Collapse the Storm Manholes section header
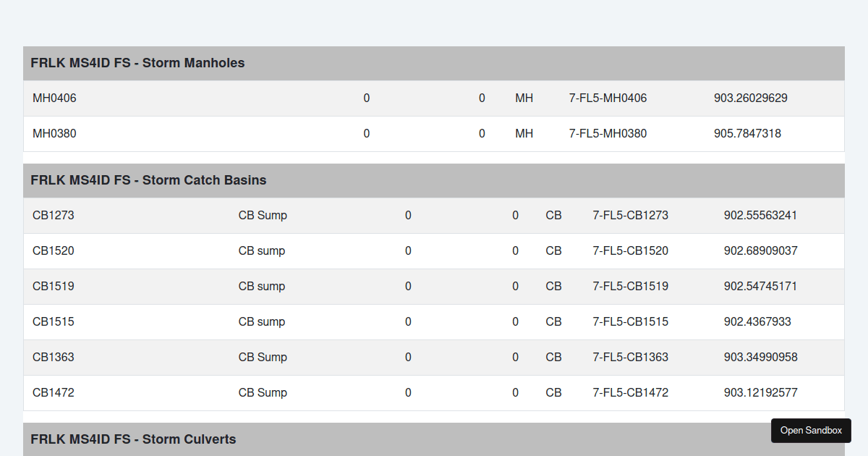The height and width of the screenshot is (456, 868). coord(137,63)
